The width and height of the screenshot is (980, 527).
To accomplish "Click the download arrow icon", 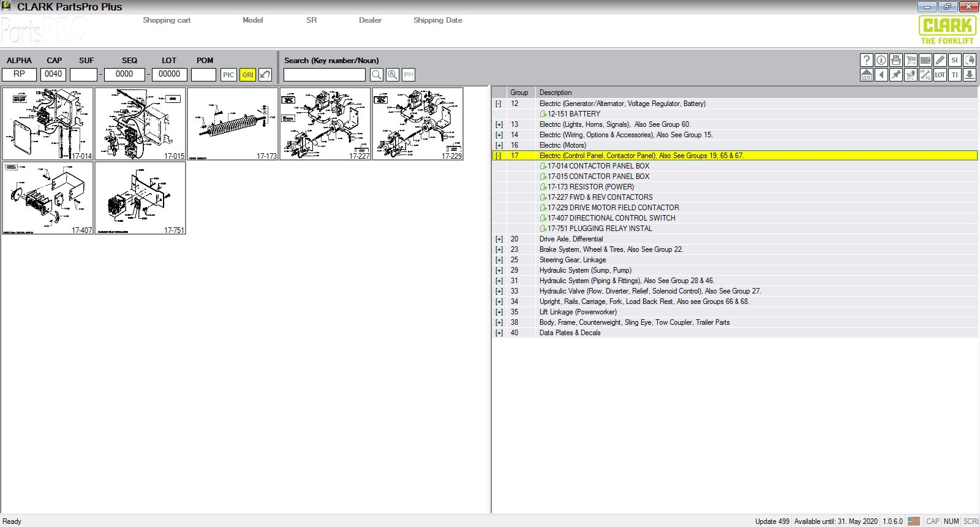I will coord(970,75).
